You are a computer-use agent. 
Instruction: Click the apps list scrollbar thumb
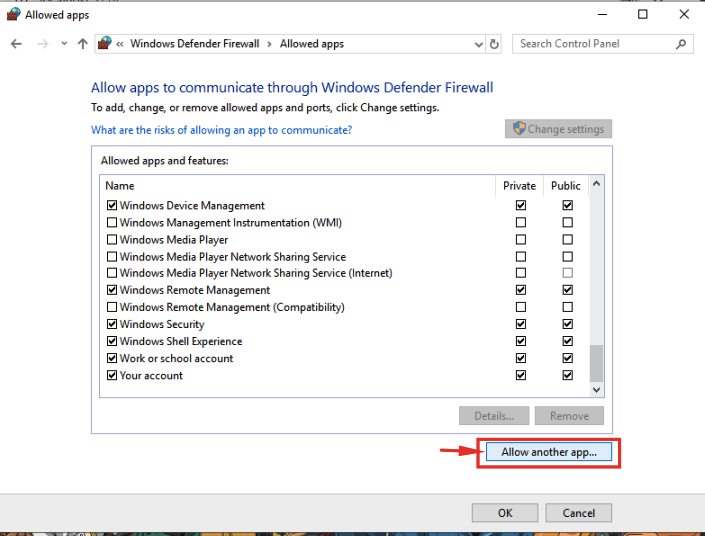pyautogui.click(x=596, y=363)
